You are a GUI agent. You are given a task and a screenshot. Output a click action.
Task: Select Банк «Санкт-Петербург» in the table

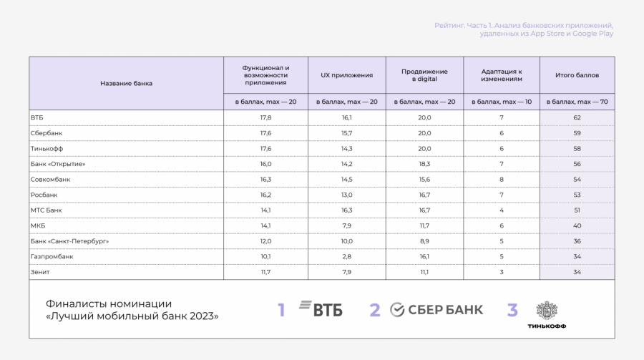coord(69,241)
